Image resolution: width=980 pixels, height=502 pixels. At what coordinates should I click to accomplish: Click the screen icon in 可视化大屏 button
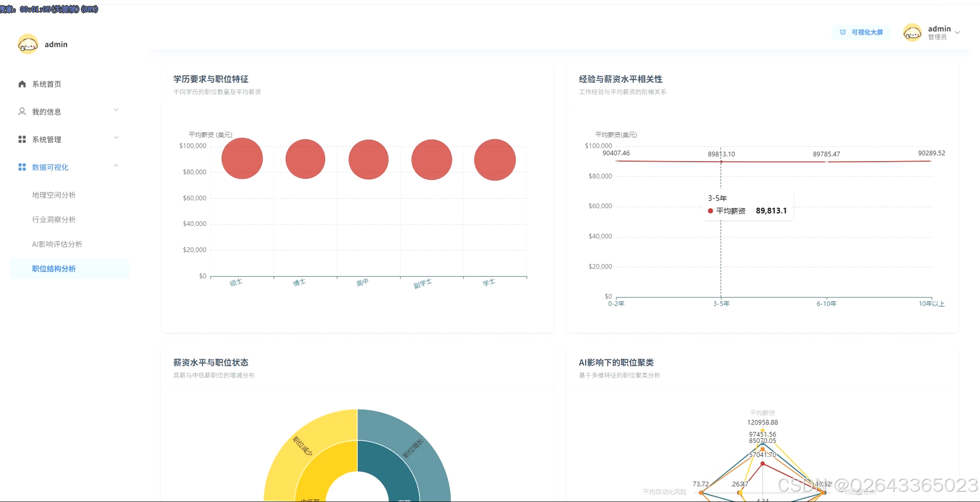(842, 33)
